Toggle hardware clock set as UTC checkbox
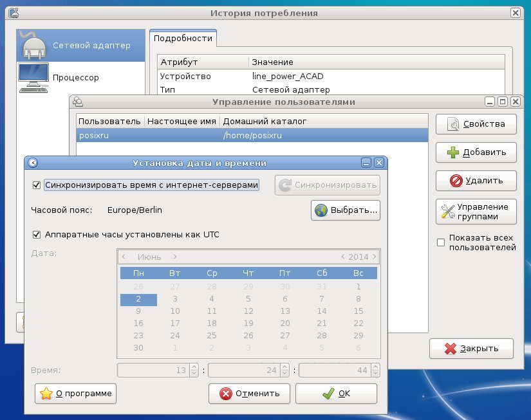531x420 pixels. pos(37,235)
